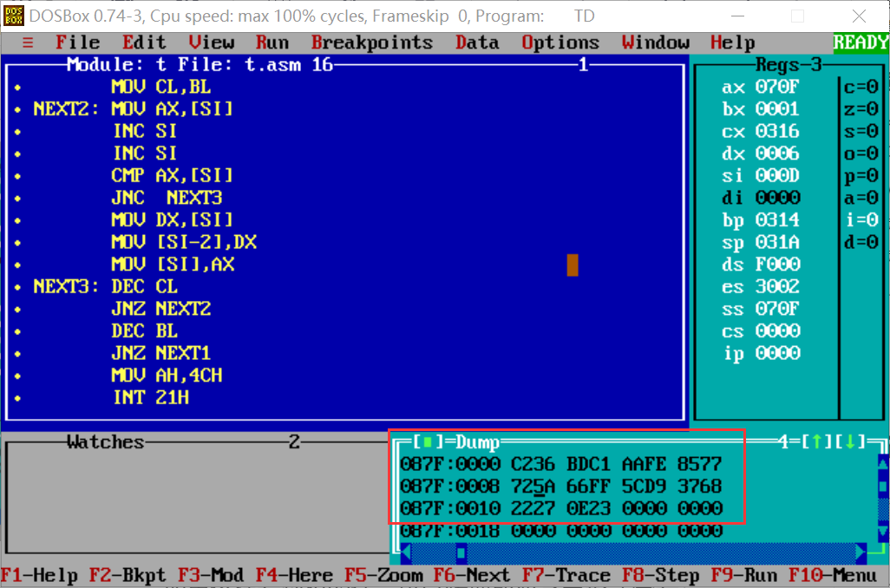Click F1-Help in the bottom bar
The width and height of the screenshot is (890, 588).
click(x=39, y=576)
